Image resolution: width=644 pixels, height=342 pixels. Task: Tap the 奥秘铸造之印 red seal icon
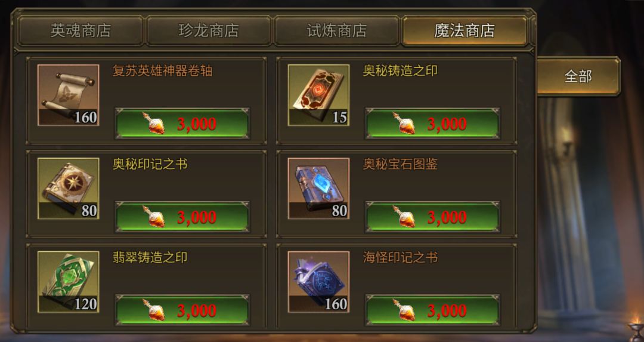tap(318, 95)
